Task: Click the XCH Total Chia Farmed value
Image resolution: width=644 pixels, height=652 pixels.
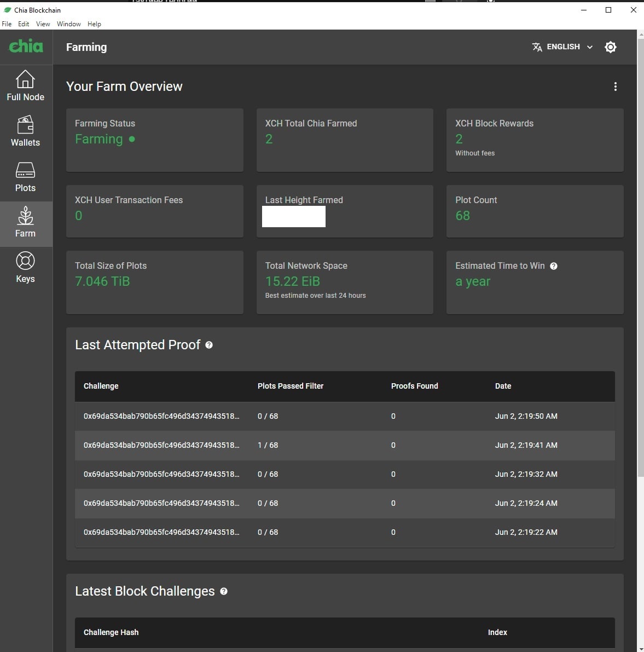Action: [x=269, y=139]
